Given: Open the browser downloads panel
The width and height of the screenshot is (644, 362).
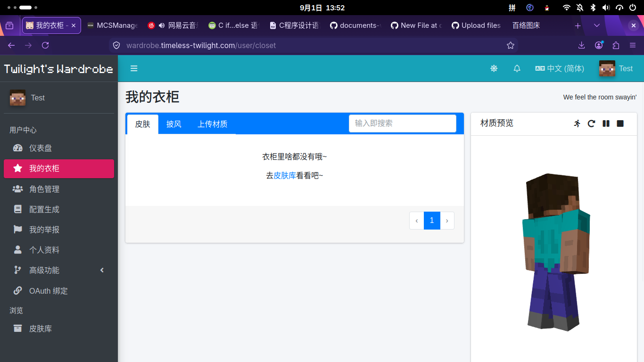Looking at the screenshot, I should click(x=581, y=45).
